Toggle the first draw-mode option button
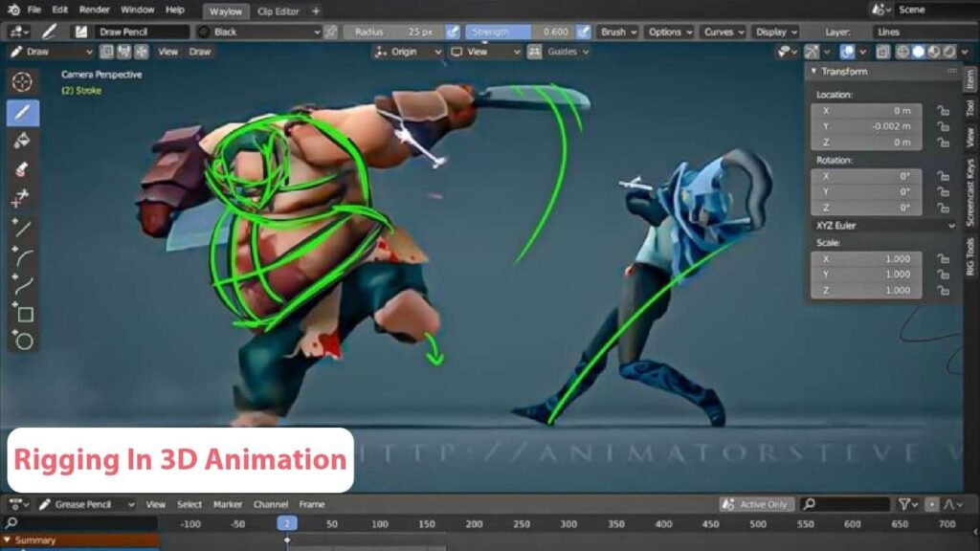 (x=107, y=52)
